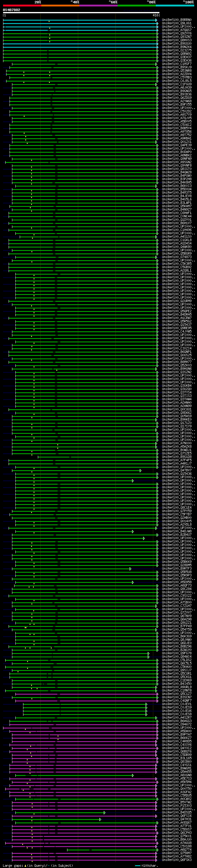Select label UniRef100_C1H496

[177, 230]
